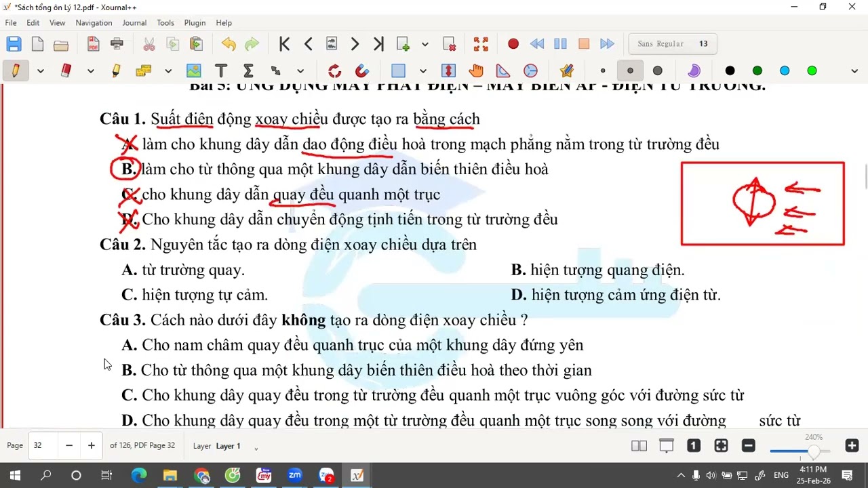Select the Highlighter tool

click(x=116, y=70)
